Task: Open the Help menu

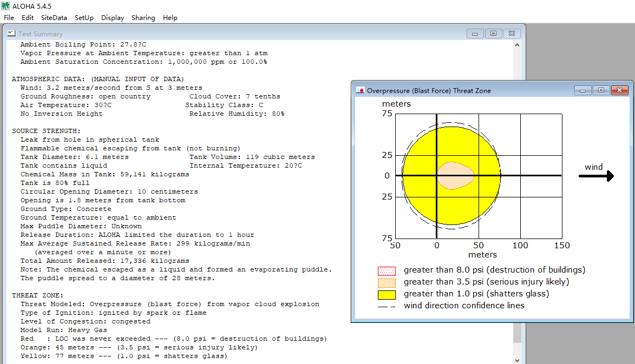Action: pos(170,18)
